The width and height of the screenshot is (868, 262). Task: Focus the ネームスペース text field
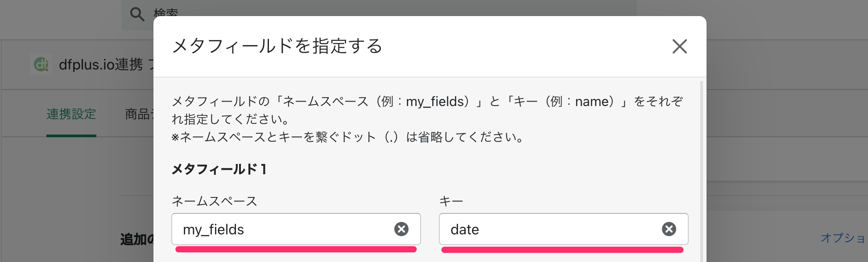point(296,229)
